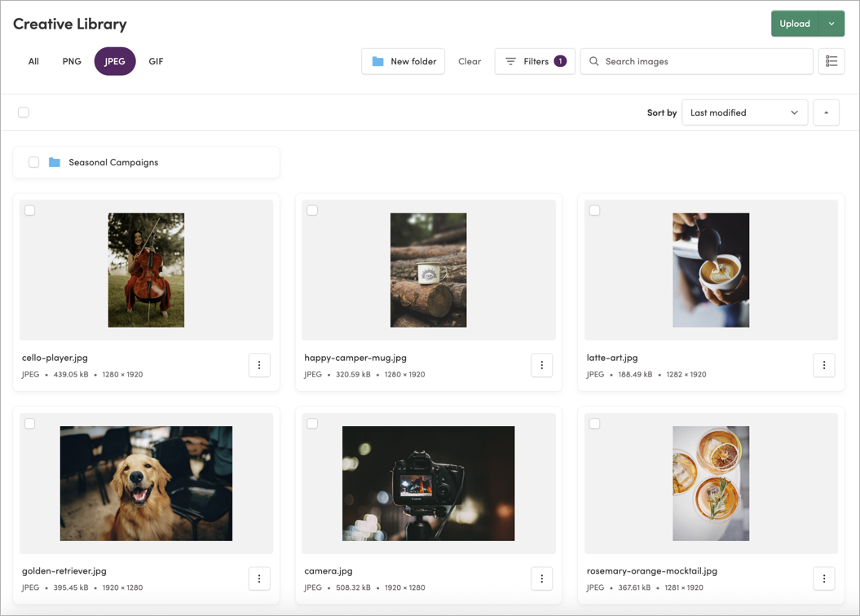Toggle the sort direction arrow button

tap(826, 112)
